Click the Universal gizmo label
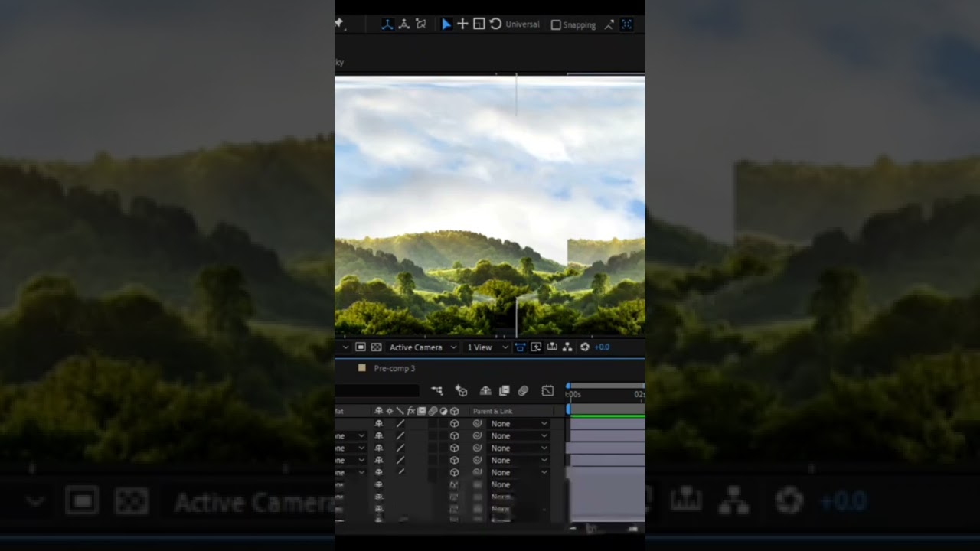Screen dimensions: 980x551 [x=522, y=24]
